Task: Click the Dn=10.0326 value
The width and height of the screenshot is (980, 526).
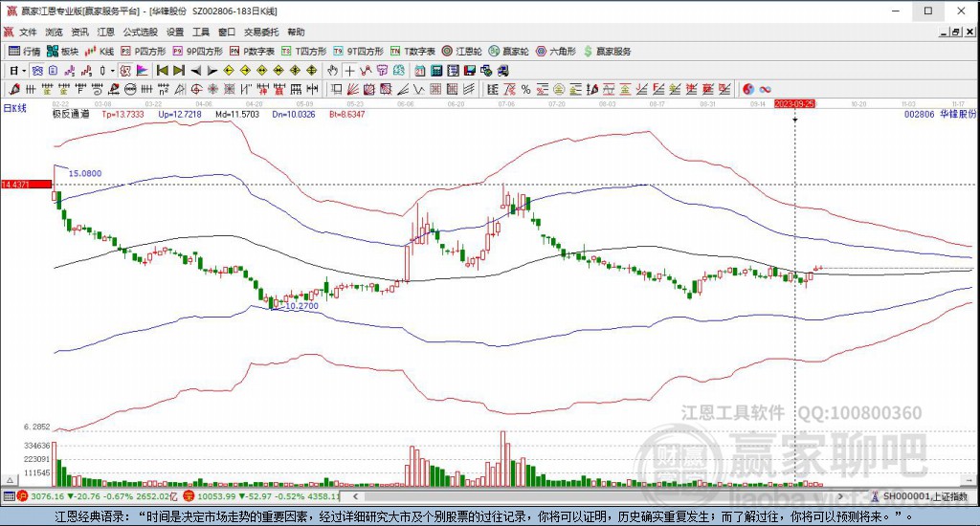Action: pyautogui.click(x=294, y=115)
